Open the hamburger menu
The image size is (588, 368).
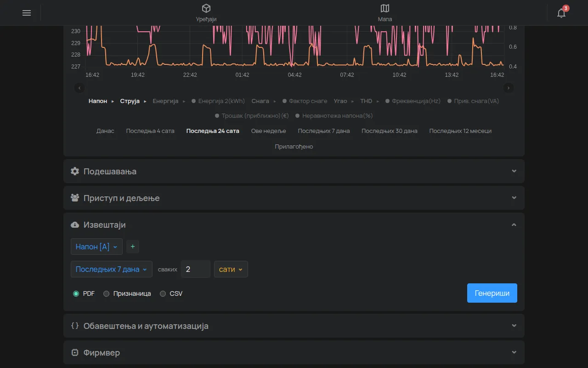pos(27,13)
